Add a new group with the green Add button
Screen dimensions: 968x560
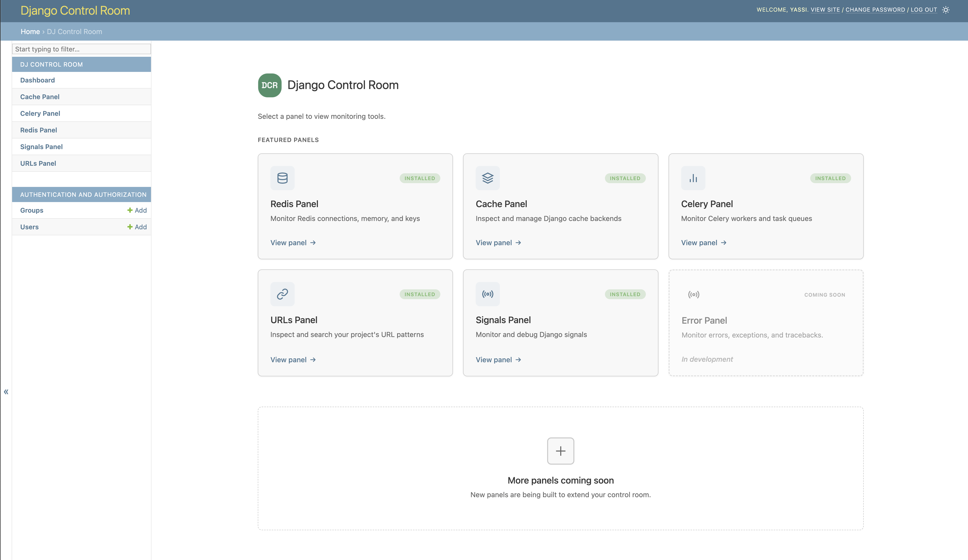tap(137, 210)
